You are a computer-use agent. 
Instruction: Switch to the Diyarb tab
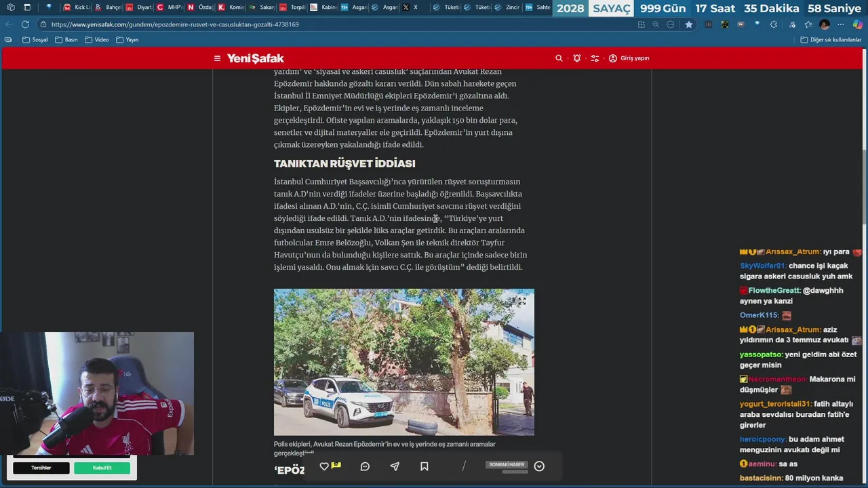tap(139, 7)
